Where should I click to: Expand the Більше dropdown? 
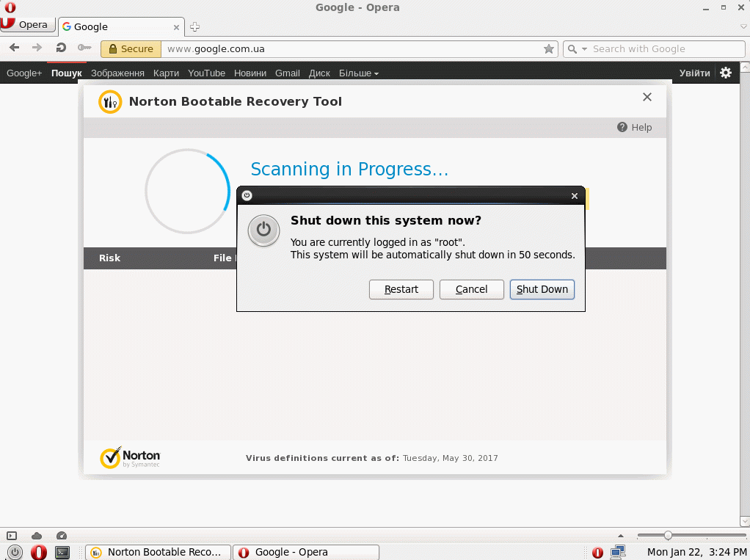pyautogui.click(x=359, y=73)
